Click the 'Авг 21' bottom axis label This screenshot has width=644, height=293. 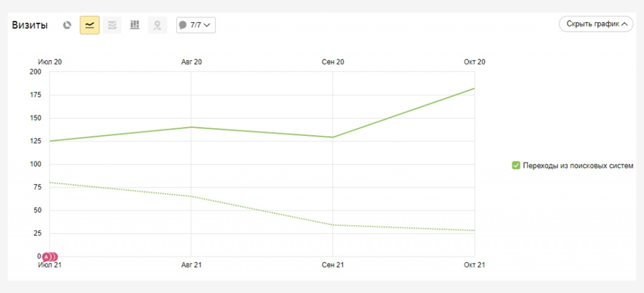191,265
